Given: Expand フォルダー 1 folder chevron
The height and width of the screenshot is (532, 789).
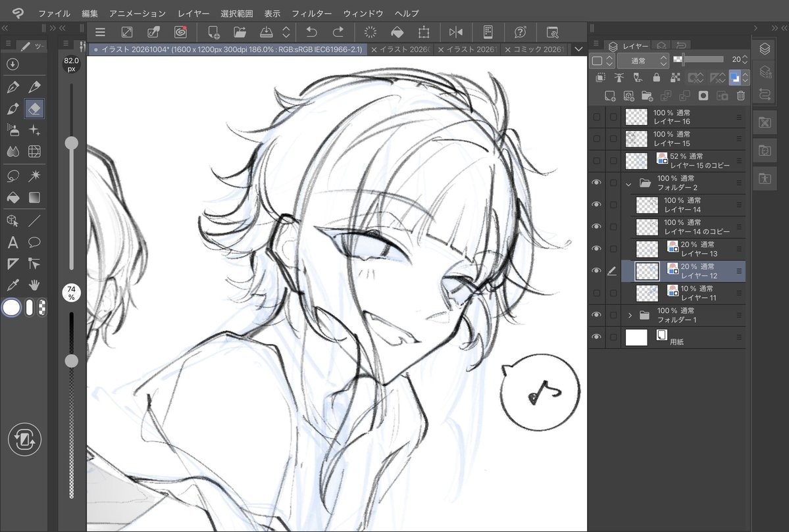Looking at the screenshot, I should pos(630,315).
